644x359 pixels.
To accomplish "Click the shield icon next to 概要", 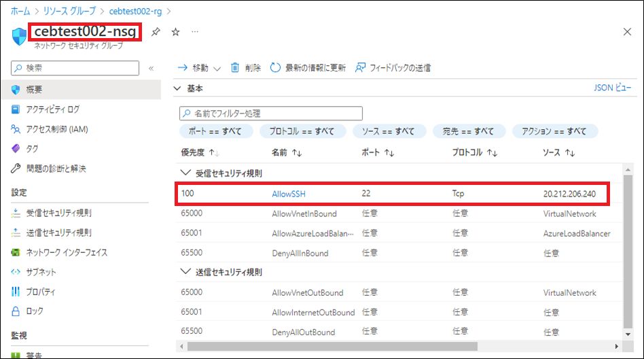I will pyautogui.click(x=16, y=90).
